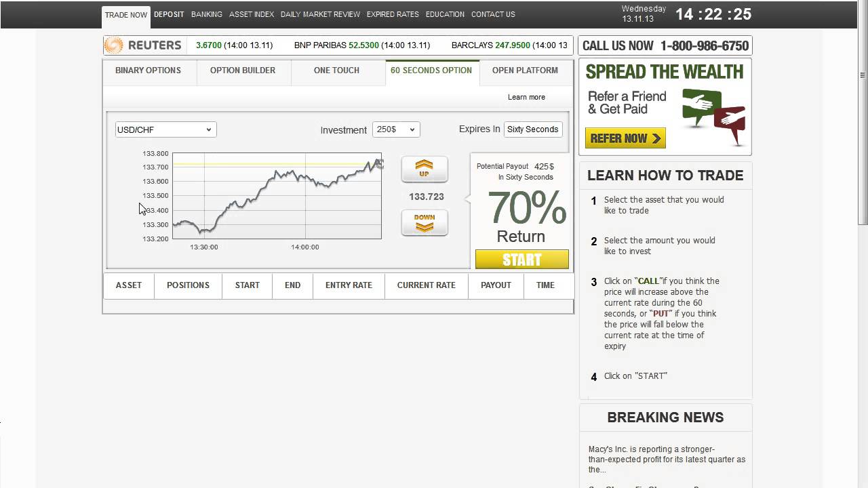Image resolution: width=868 pixels, height=488 pixels.
Task: Click the yellow START button
Action: tap(522, 260)
